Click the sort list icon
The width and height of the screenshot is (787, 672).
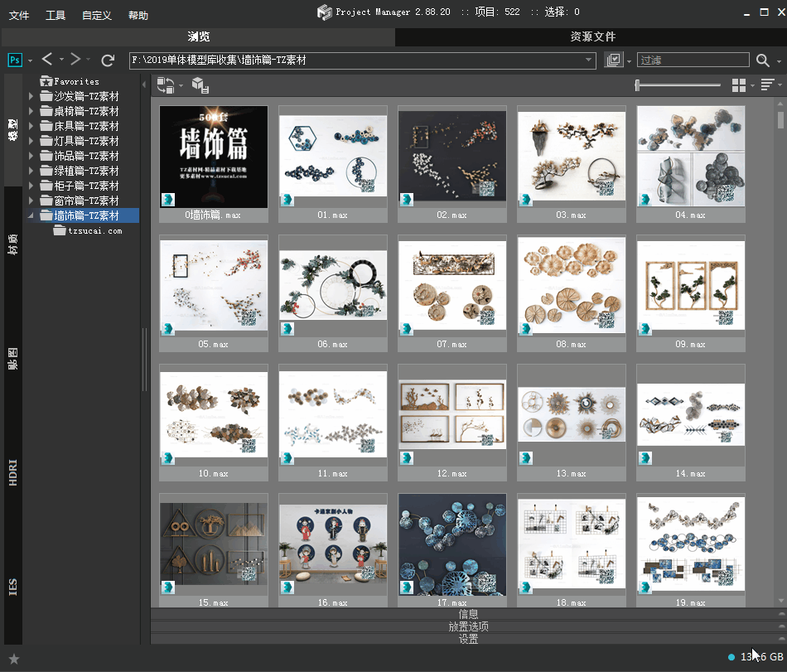(767, 85)
